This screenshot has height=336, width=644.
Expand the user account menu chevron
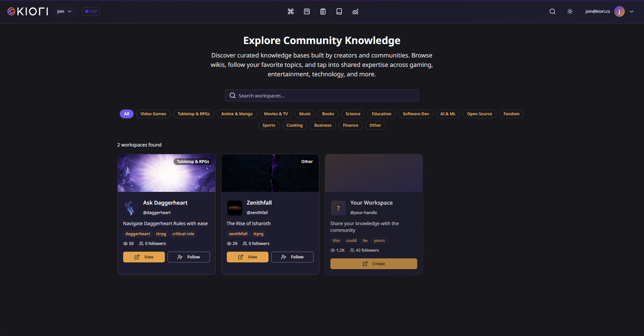point(632,11)
